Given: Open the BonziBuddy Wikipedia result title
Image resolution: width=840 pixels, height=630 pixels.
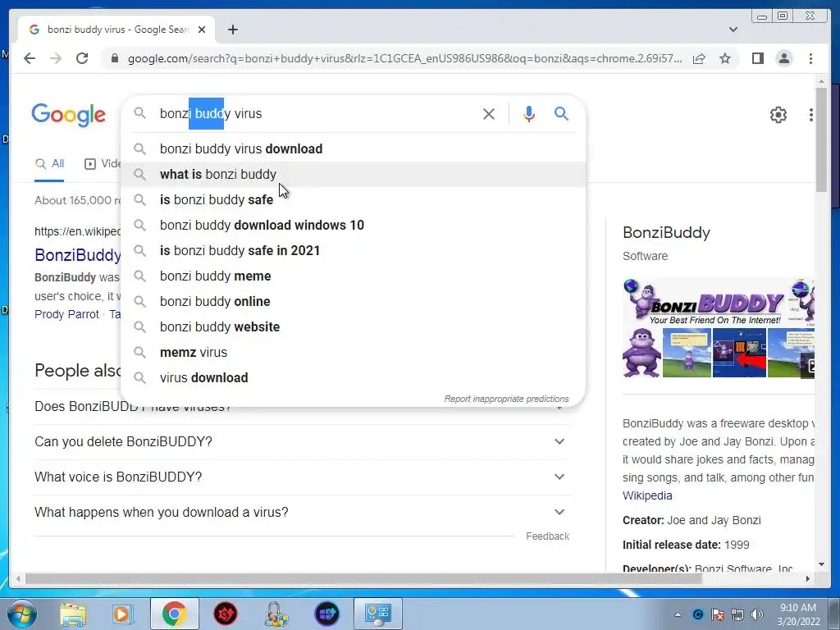Looking at the screenshot, I should pos(78,255).
